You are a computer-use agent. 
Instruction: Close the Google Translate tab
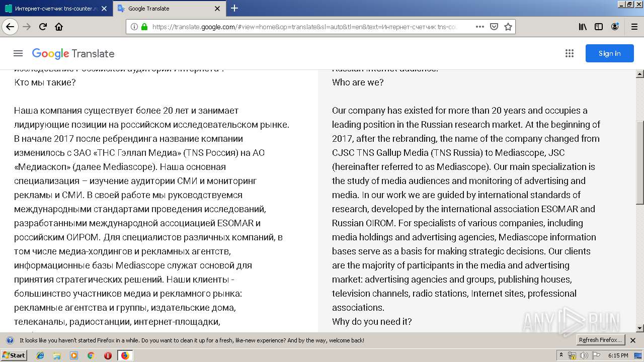click(x=217, y=9)
